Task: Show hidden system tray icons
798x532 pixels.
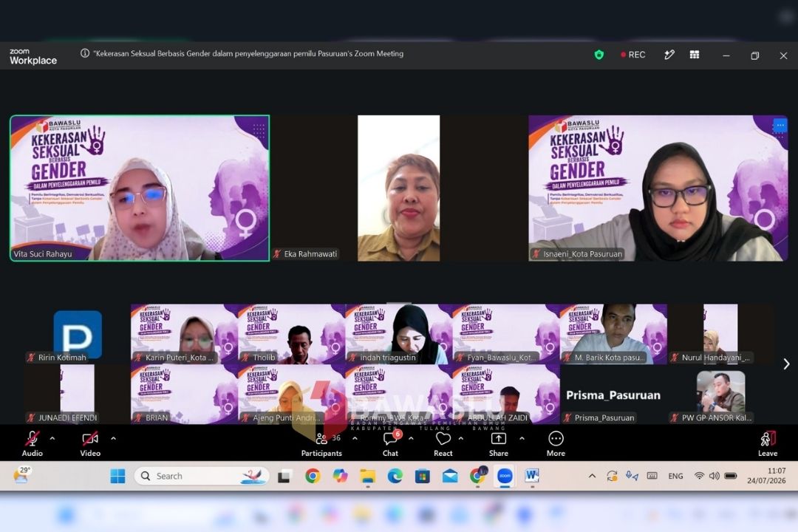Action: pos(592,476)
